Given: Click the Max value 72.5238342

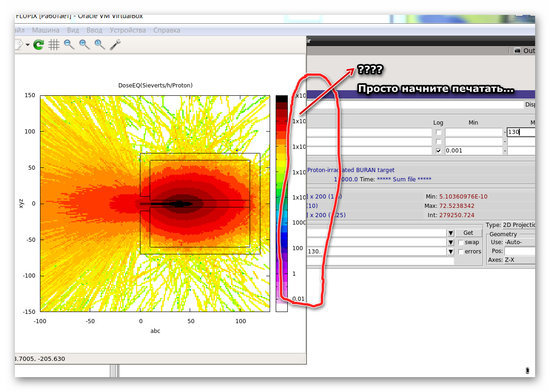Looking at the screenshot, I should coord(457,206).
